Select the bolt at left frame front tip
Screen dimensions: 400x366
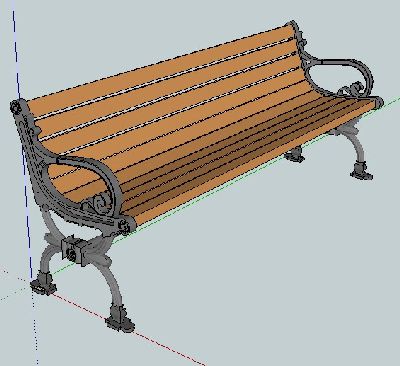[x=125, y=227]
